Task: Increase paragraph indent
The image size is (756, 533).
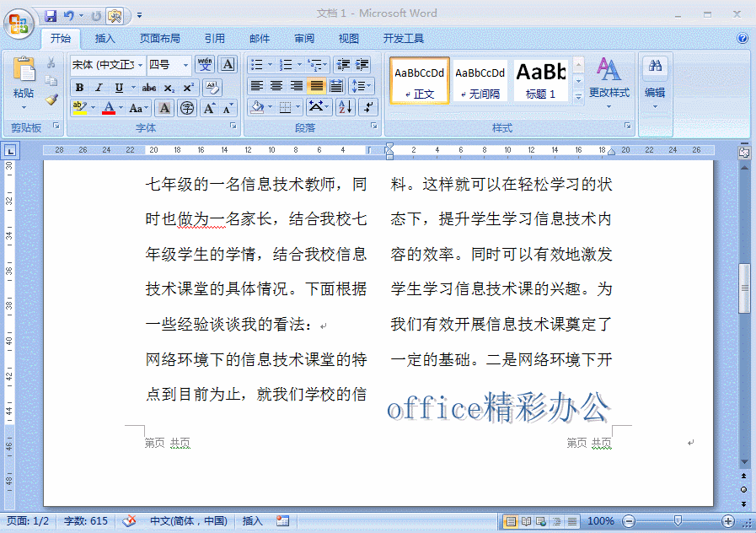Action: tap(362, 64)
